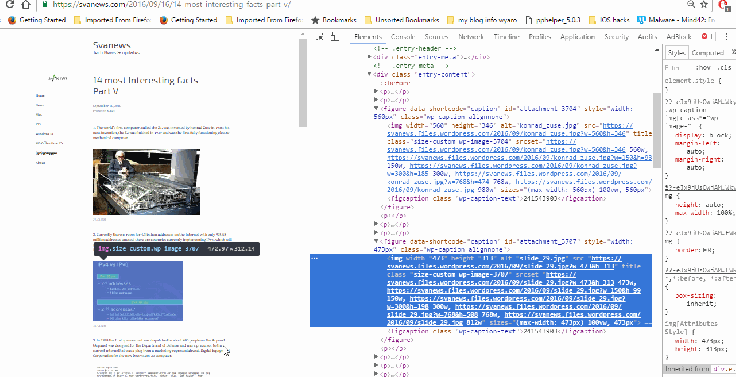This screenshot has width=736, height=377.
Task: Click the 'max-width: 100%' style property
Action: click(x=704, y=212)
